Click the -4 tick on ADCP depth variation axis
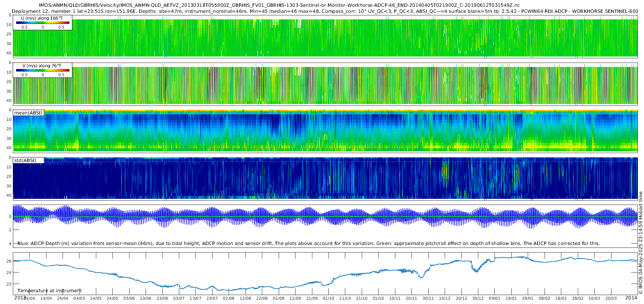The image size is (644, 304). (x=9, y=244)
